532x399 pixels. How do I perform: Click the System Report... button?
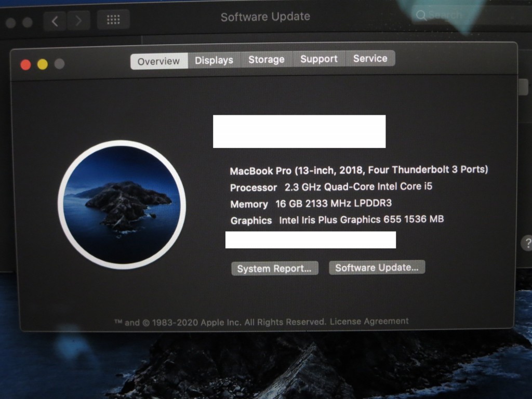pos(274,269)
